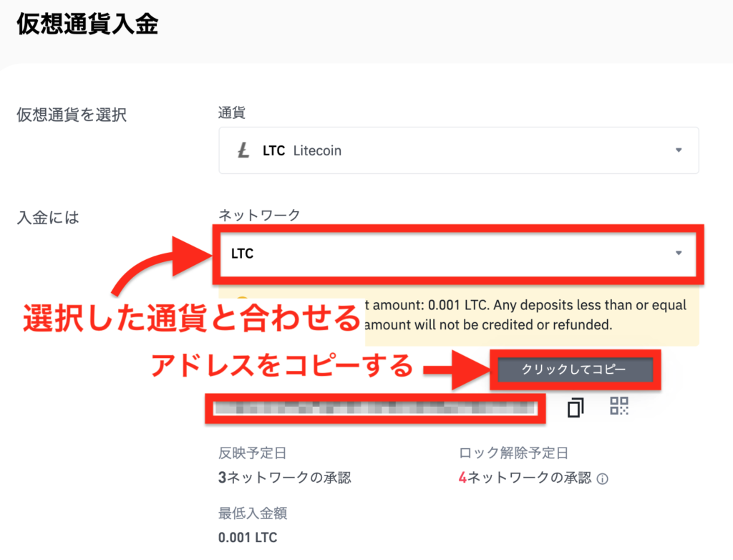
Task: Click the Litecoin logo in currency selector
Action: pos(243,150)
